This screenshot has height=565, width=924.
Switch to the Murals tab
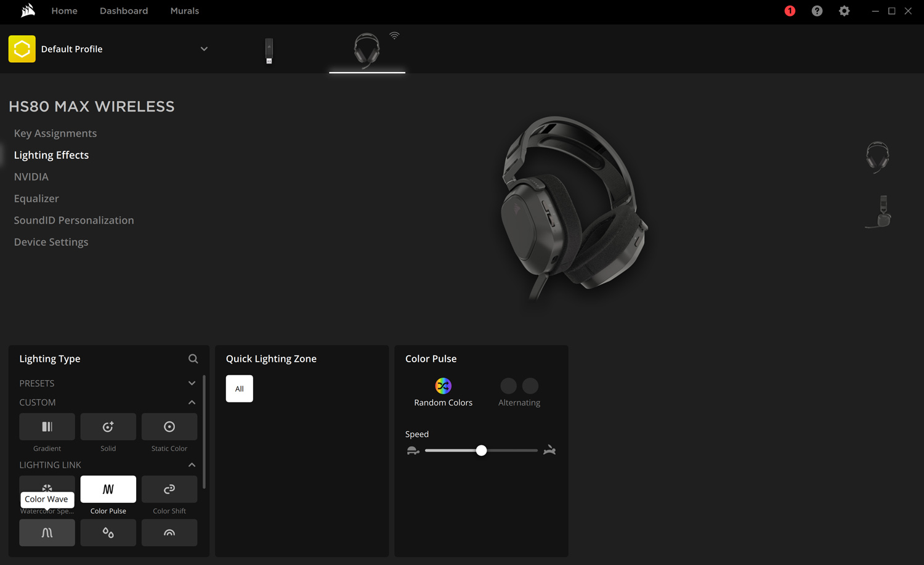(185, 11)
